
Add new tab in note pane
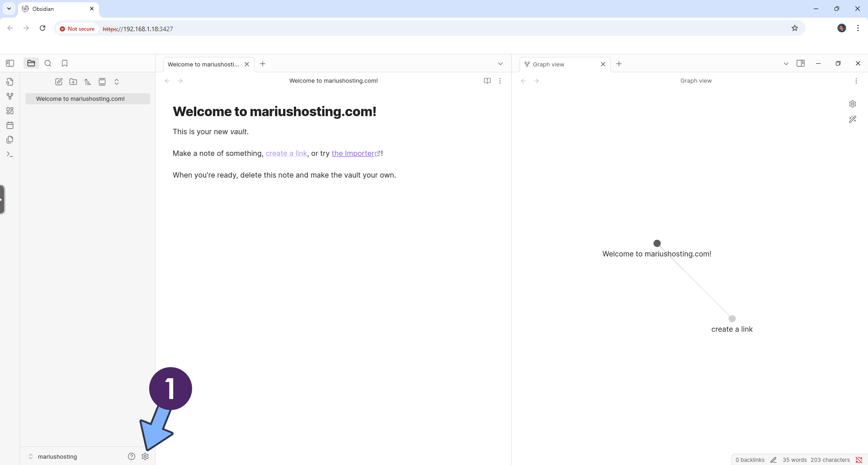263,64
